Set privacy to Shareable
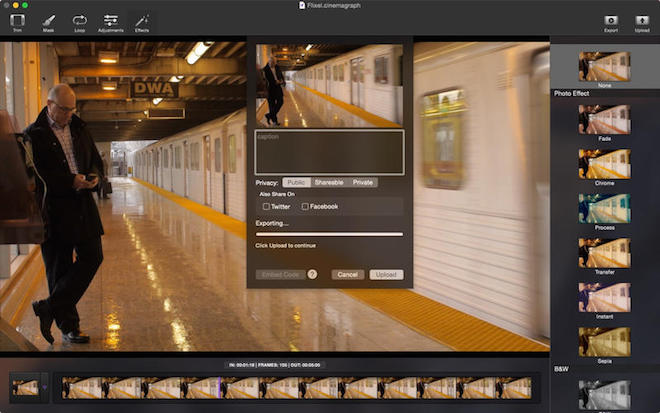660x413 pixels. pos(329,183)
